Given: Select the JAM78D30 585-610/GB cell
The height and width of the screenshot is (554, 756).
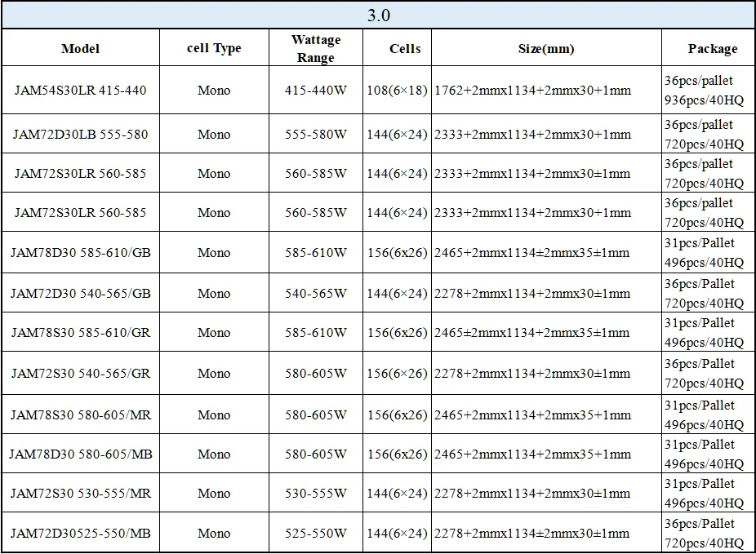Looking at the screenshot, I should click(81, 252).
